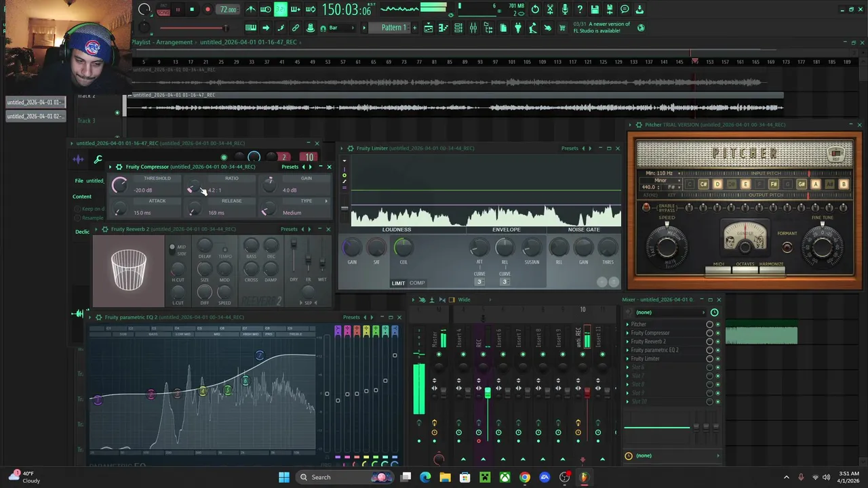The image size is (868, 488).
Task: Click timeline ruler at bar 101
Action: (x=512, y=62)
